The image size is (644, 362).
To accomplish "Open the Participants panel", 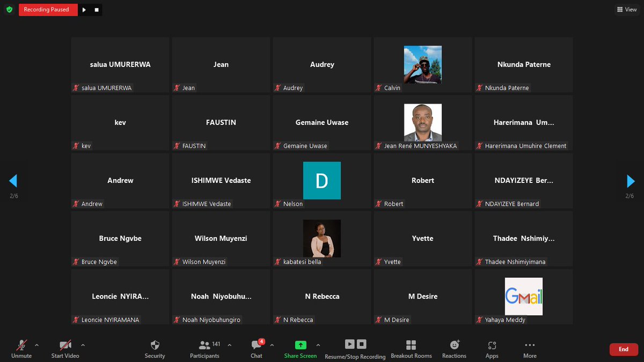I will pos(204,349).
